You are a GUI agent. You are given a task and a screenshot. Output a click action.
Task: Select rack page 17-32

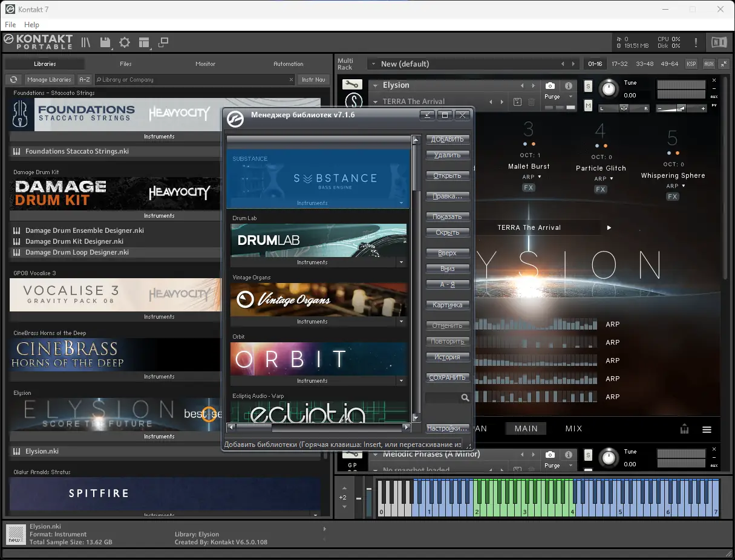point(619,63)
